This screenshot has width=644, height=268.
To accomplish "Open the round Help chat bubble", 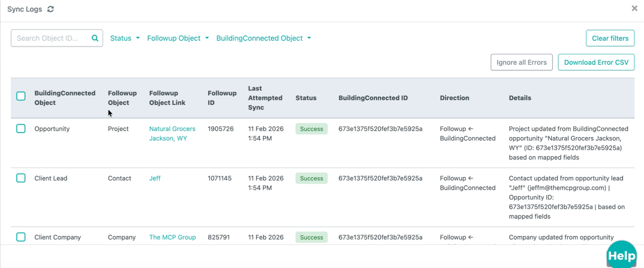I will point(621,255).
